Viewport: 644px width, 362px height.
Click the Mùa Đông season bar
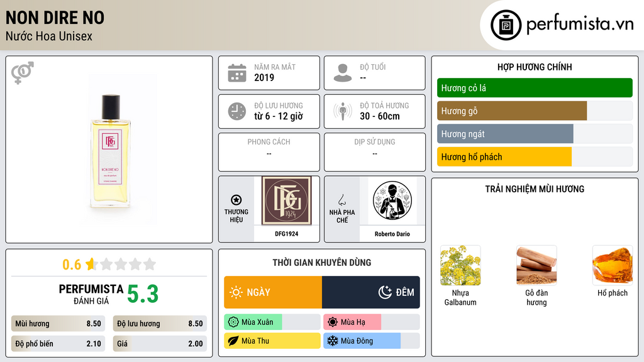(x=372, y=341)
